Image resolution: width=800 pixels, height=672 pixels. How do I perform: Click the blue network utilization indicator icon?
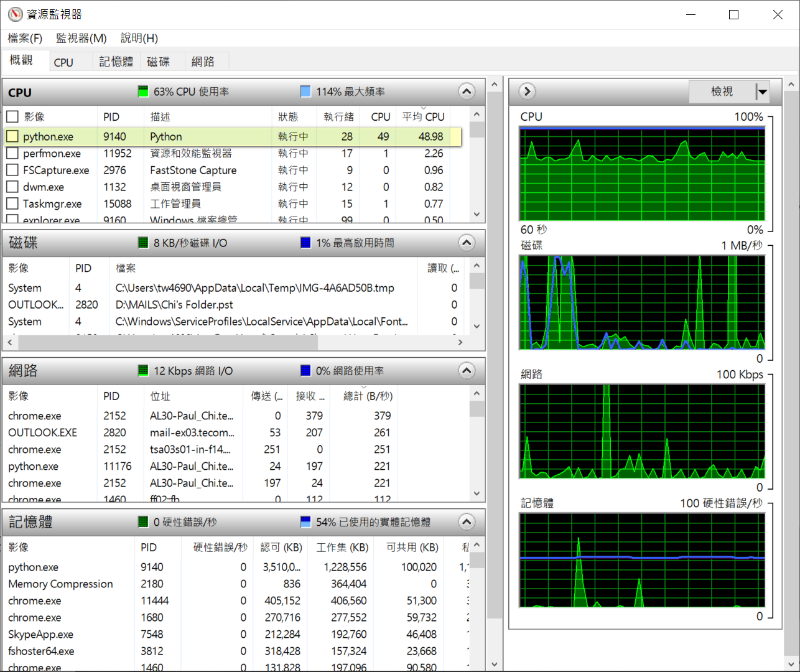[305, 371]
